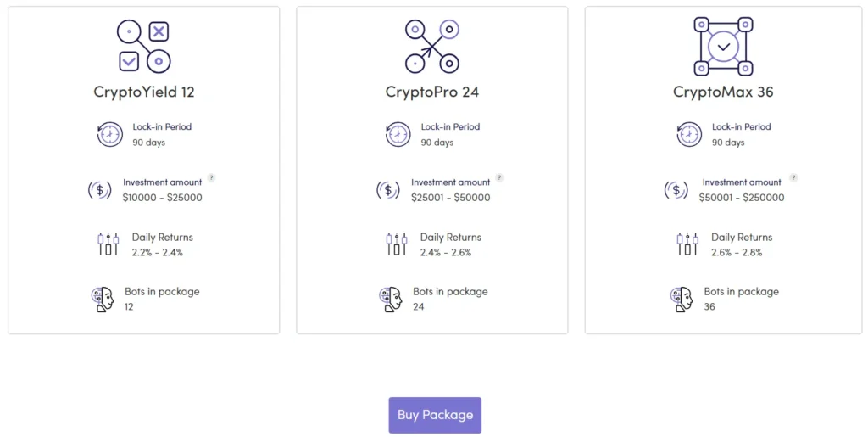This screenshot has width=868, height=437.
Task: Click the Daily Returns candlestick icon in CryptoYield 12
Action: [108, 244]
